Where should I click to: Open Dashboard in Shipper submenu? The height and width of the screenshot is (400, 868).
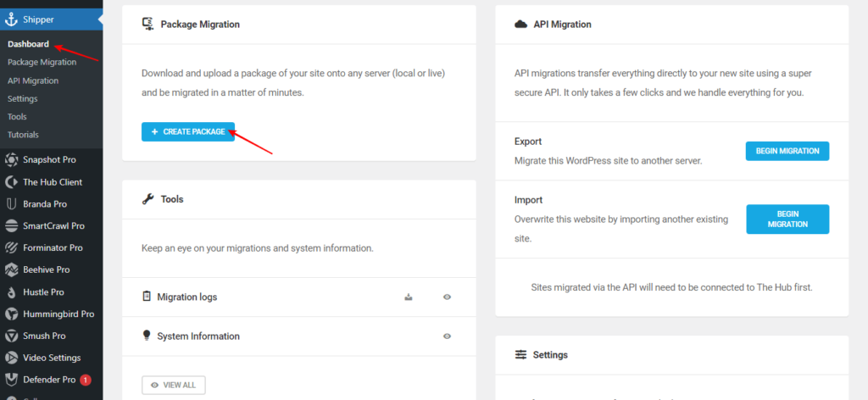pyautogui.click(x=28, y=44)
